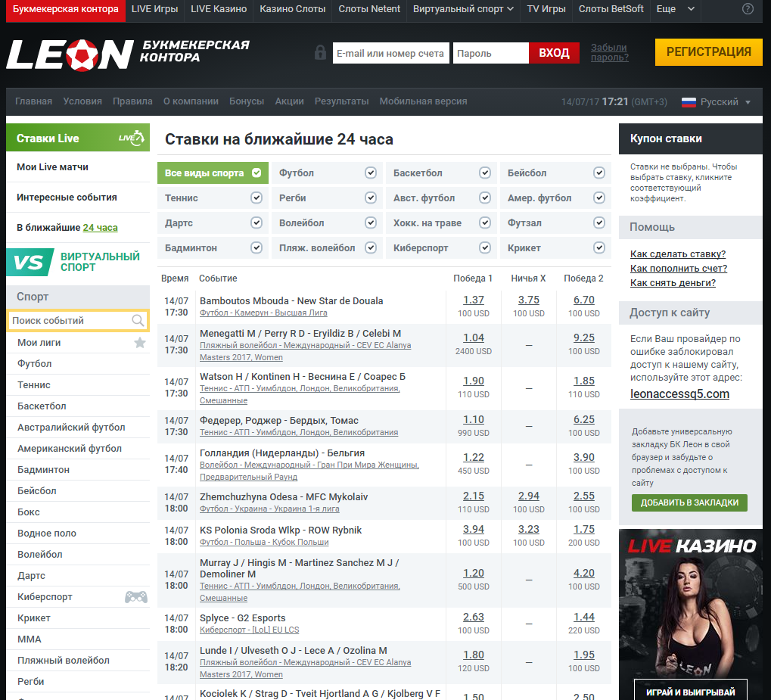
Task: Click the РЕГИСТРАЦИЯ button
Action: 708,52
